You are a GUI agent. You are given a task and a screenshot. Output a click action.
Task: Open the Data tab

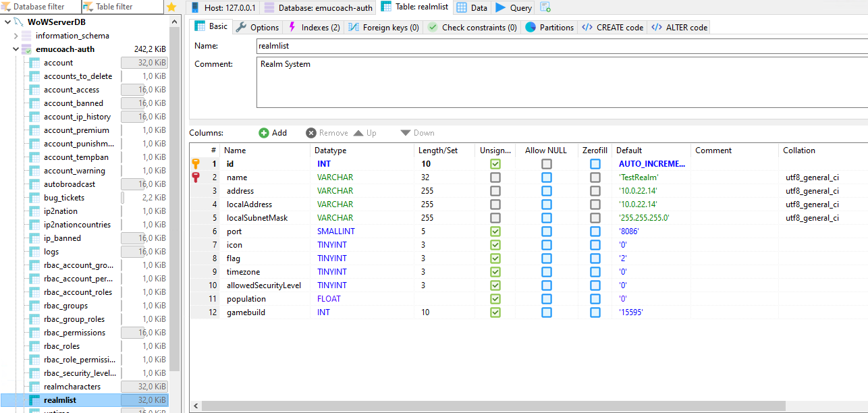pyautogui.click(x=471, y=7)
